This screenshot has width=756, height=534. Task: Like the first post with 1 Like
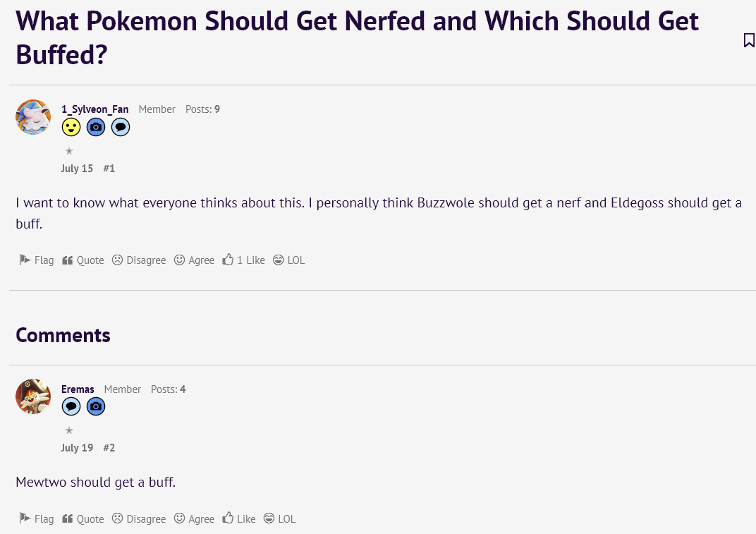pyautogui.click(x=243, y=260)
